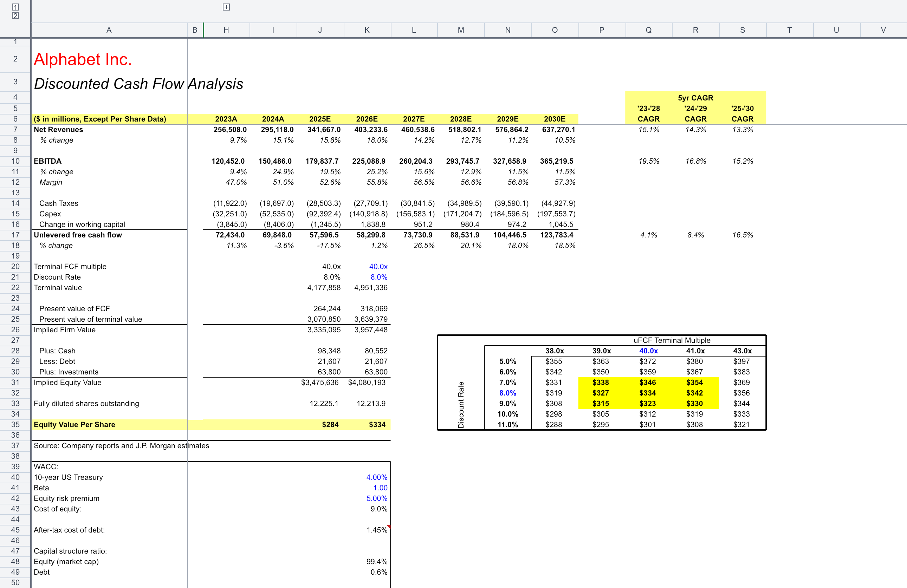Image resolution: width=907 pixels, height=588 pixels.
Task: Select row 17 header
Action: click(x=15, y=235)
